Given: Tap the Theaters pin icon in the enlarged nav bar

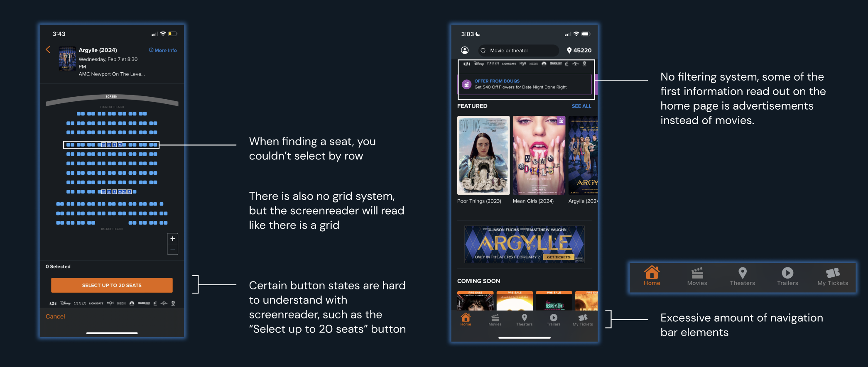Looking at the screenshot, I should coord(743,273).
